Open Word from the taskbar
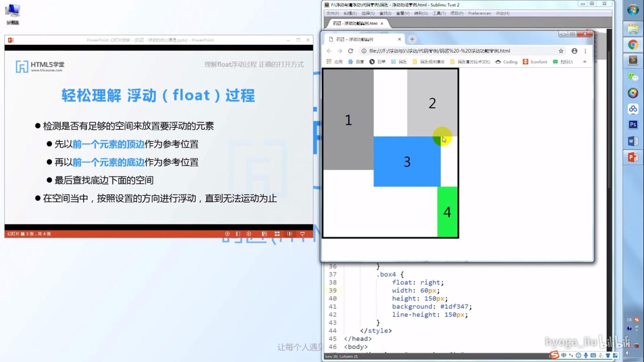Viewport: 644px width, 362px height. (x=633, y=141)
